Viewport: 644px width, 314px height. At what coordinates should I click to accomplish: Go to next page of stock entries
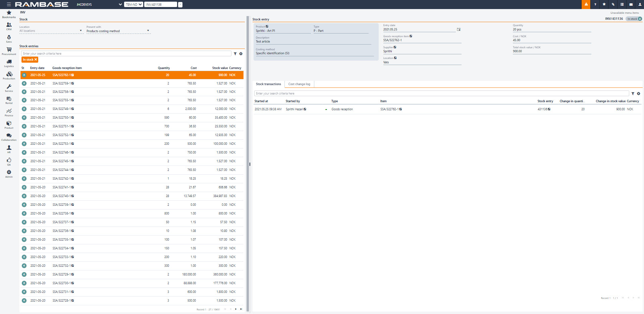[236, 309]
